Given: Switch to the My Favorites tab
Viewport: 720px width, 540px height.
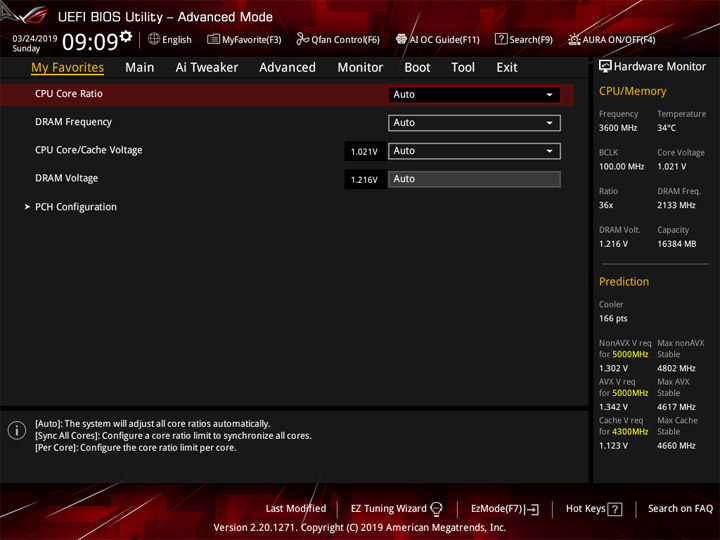Looking at the screenshot, I should [68, 68].
